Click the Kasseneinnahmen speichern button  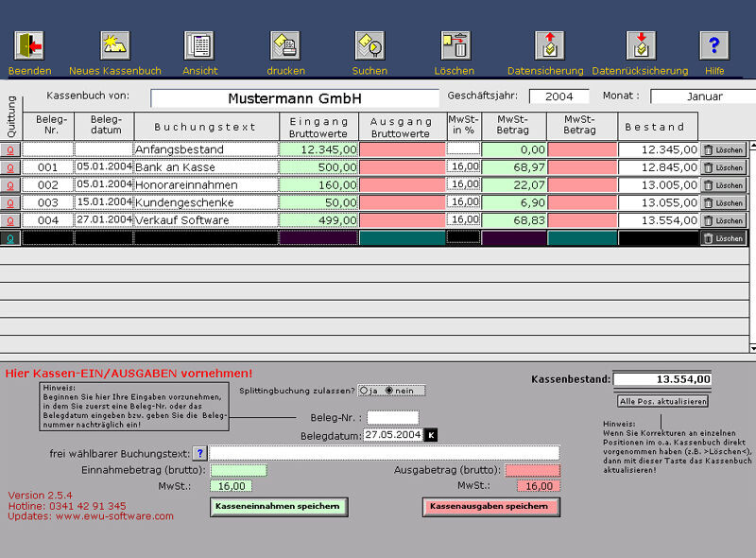[x=279, y=507]
